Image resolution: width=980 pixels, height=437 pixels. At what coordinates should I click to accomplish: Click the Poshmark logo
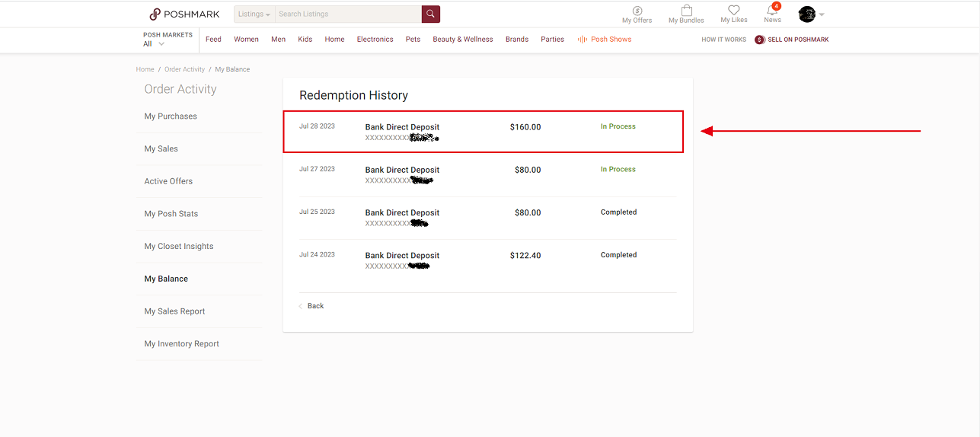[184, 14]
